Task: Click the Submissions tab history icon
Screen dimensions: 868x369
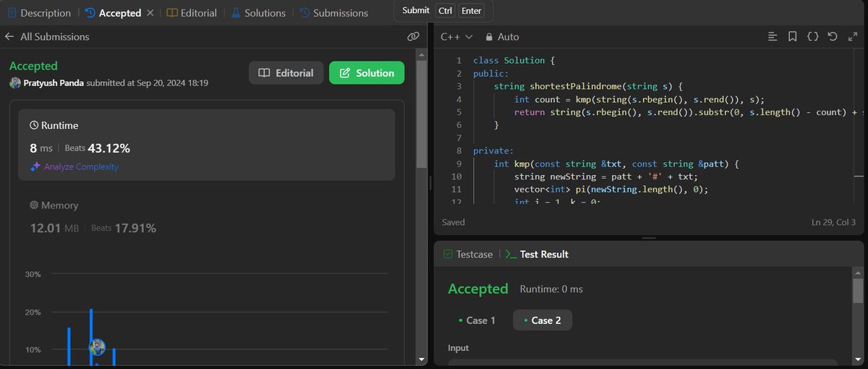Action: point(305,13)
